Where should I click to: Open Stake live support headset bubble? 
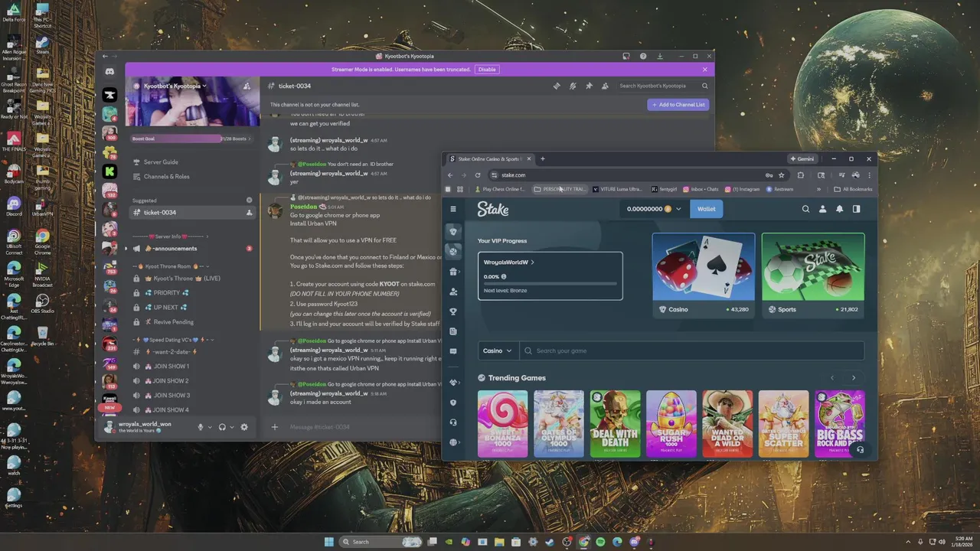(x=860, y=450)
